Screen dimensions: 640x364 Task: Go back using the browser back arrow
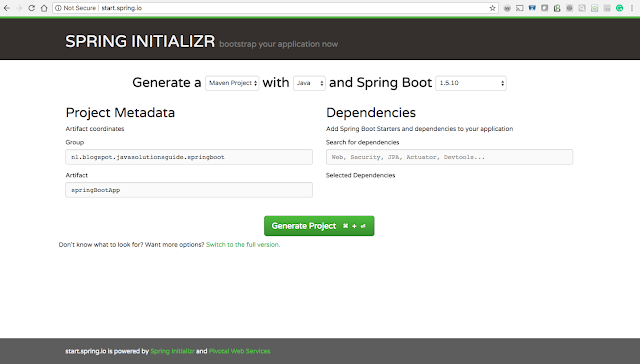click(x=7, y=8)
